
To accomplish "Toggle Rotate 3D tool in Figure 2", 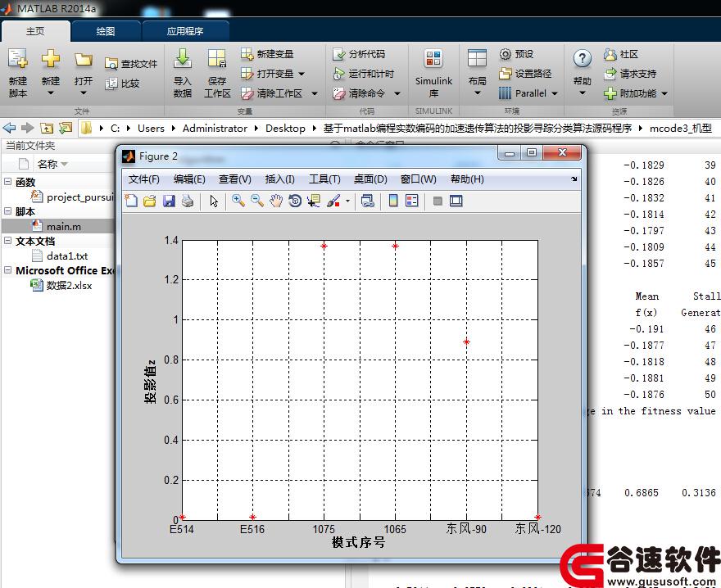I will point(295,201).
